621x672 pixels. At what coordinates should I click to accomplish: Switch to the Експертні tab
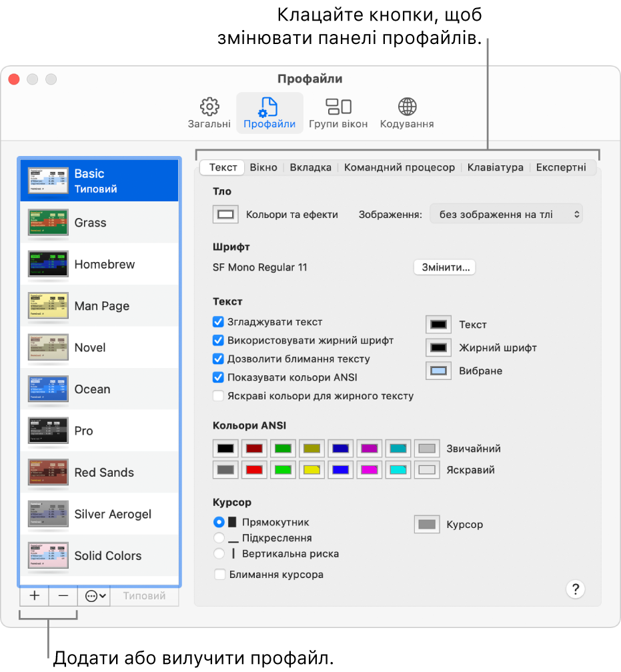point(561,167)
